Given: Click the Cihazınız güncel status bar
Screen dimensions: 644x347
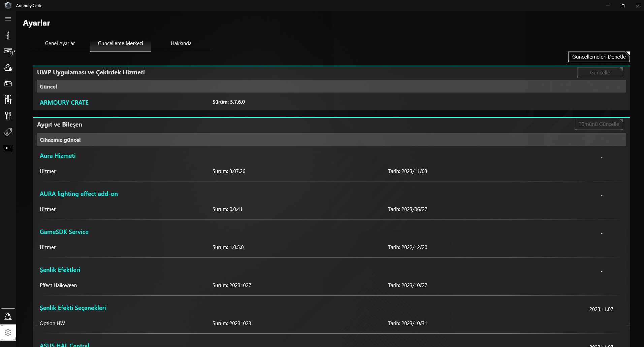Looking at the screenshot, I should click(x=331, y=139).
